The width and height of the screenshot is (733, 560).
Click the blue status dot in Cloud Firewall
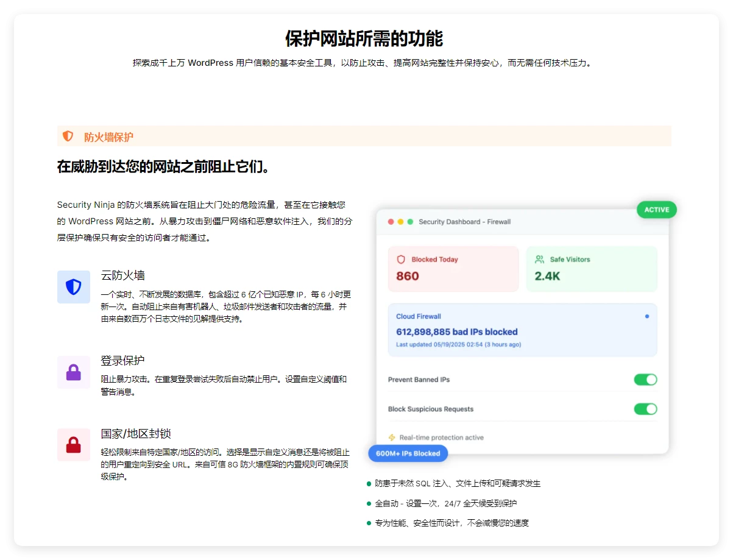pos(646,316)
